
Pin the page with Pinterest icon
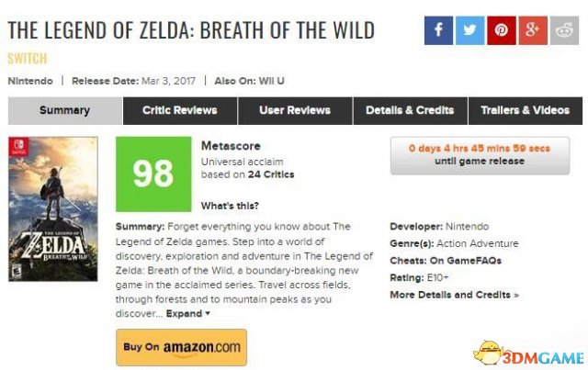click(502, 30)
